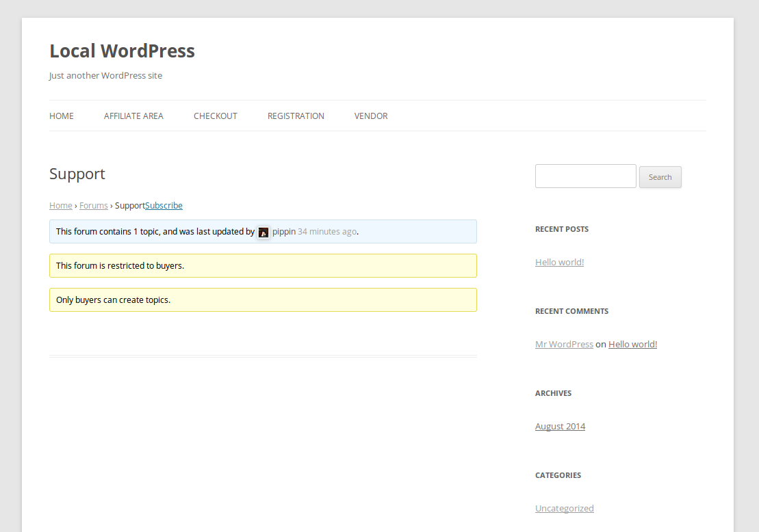Focus the sidebar search text field
Screen dimensions: 759x532
point(585,176)
